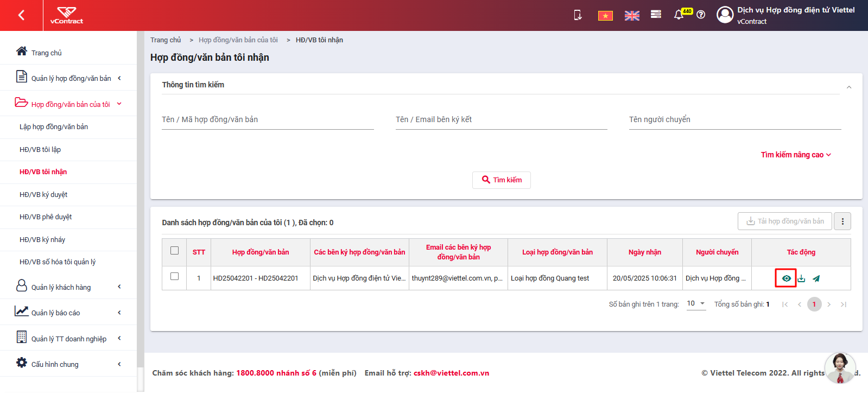Collapse the Thông tin tìm kiếm panel

click(x=849, y=87)
